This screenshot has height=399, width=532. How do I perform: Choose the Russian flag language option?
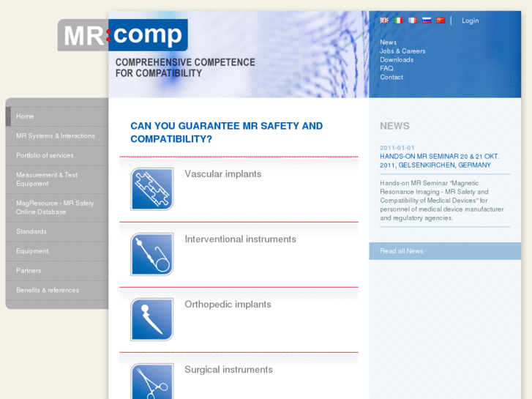(x=427, y=20)
